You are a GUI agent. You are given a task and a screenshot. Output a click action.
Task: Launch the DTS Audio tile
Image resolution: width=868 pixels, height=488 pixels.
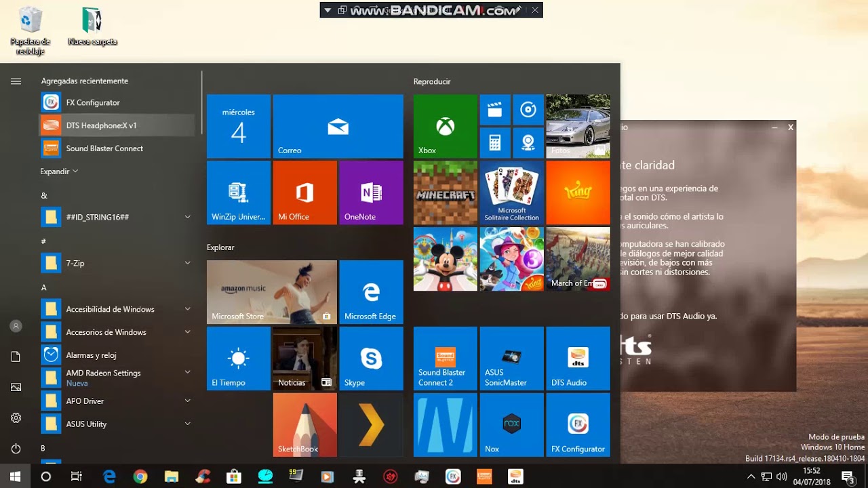tap(578, 359)
